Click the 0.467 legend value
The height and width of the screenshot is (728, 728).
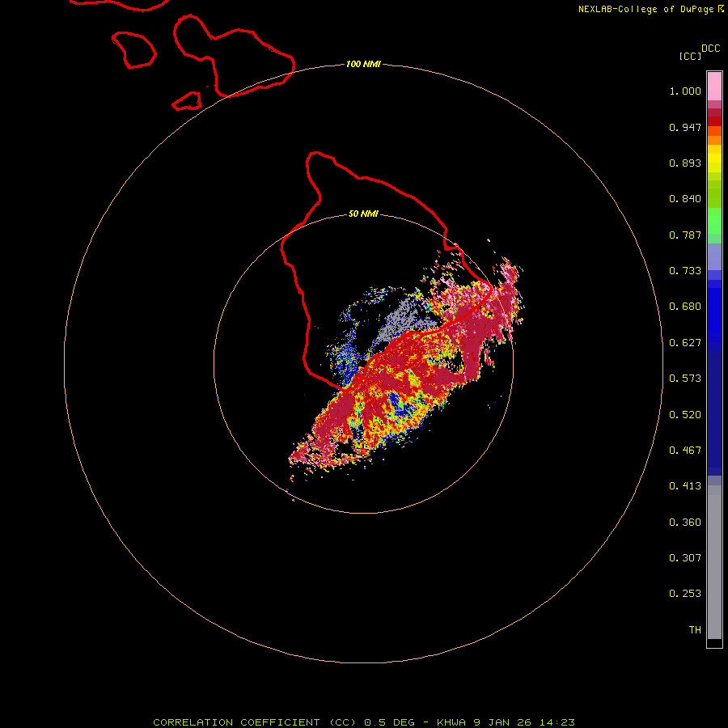(x=685, y=451)
